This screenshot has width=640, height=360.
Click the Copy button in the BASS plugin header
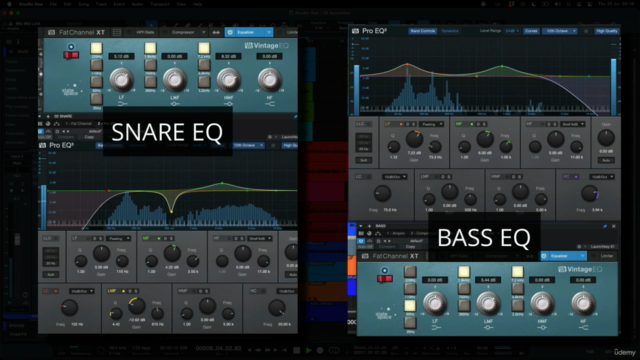[x=410, y=247]
